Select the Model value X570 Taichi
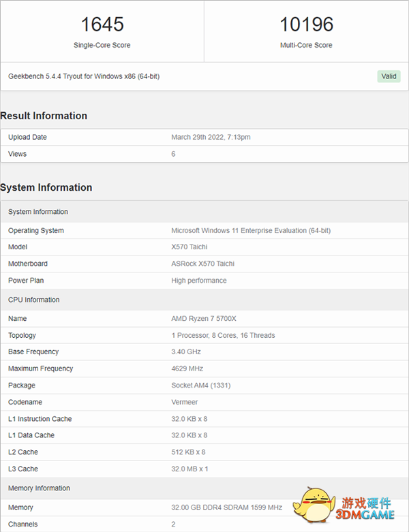 pos(189,247)
